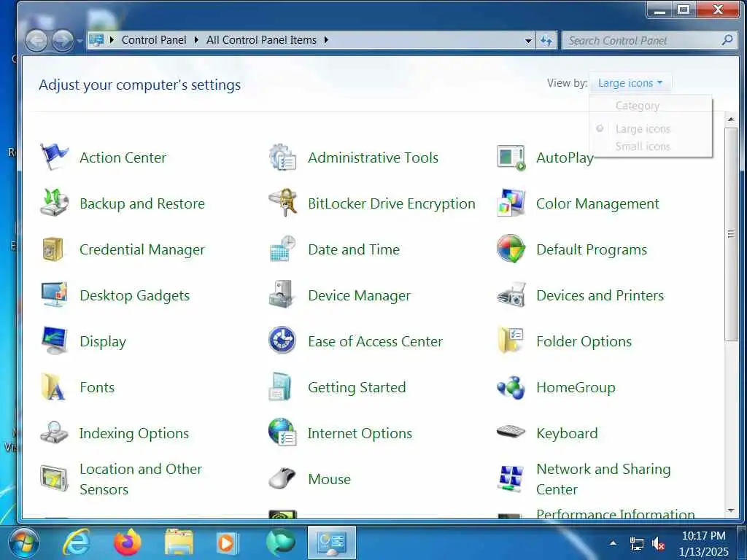The width and height of the screenshot is (747, 560).
Task: Open the View by Large icons dropdown
Action: coord(630,83)
